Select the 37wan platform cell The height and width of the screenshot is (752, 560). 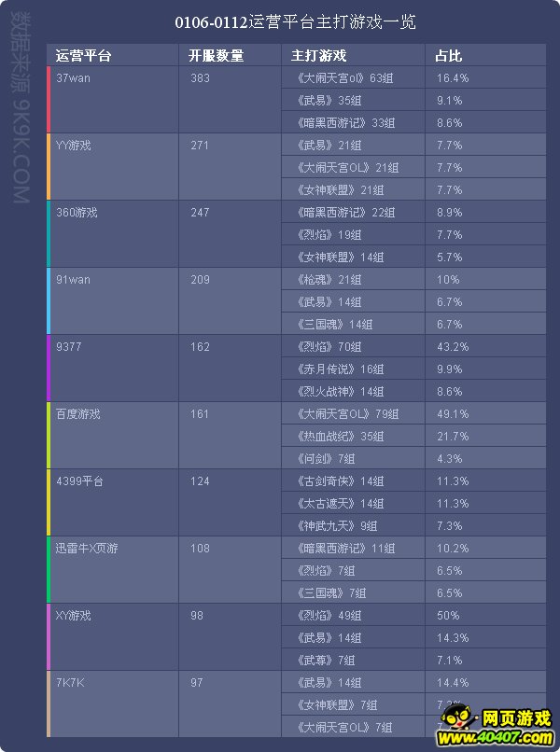click(114, 99)
